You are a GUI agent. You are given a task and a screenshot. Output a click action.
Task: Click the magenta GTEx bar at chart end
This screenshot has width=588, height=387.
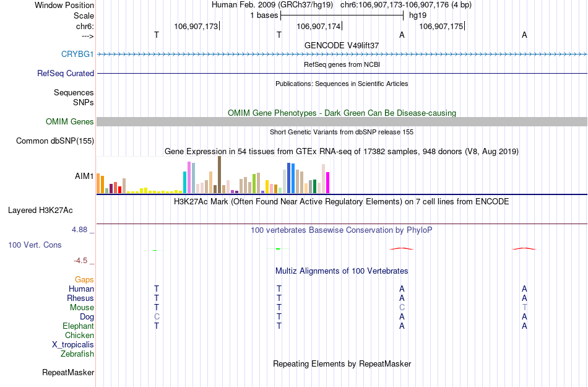(x=328, y=183)
